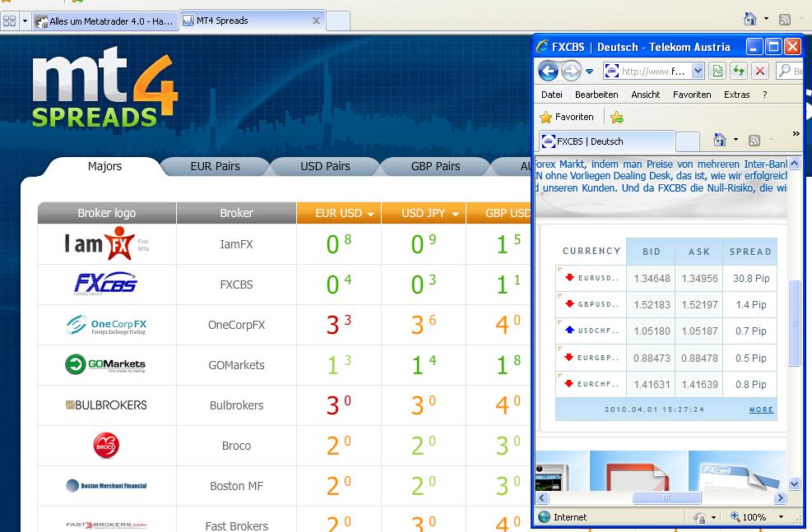
Task: Click the add-to-favorites-bar star arrow icon
Action: pyautogui.click(x=617, y=118)
